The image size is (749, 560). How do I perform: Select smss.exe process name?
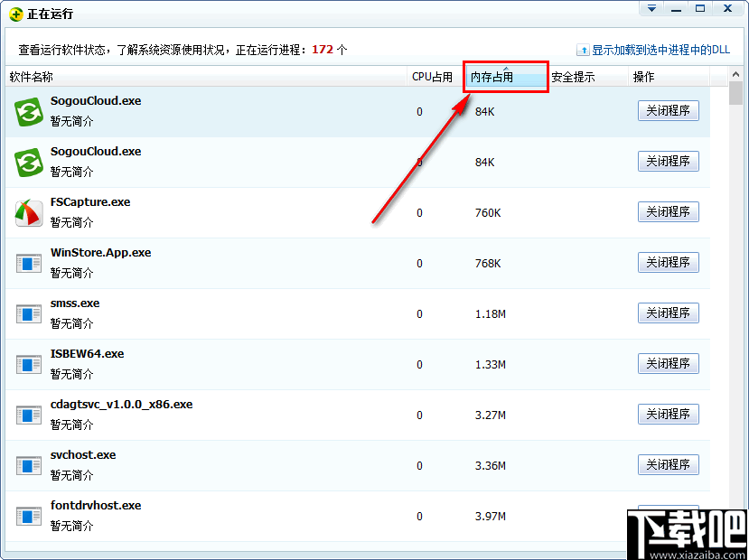75,303
